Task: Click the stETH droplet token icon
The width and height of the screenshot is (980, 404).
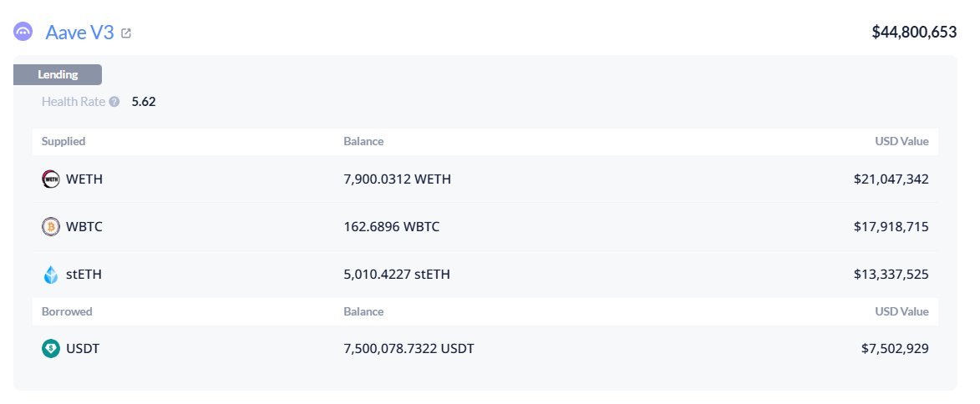Action: [51, 274]
